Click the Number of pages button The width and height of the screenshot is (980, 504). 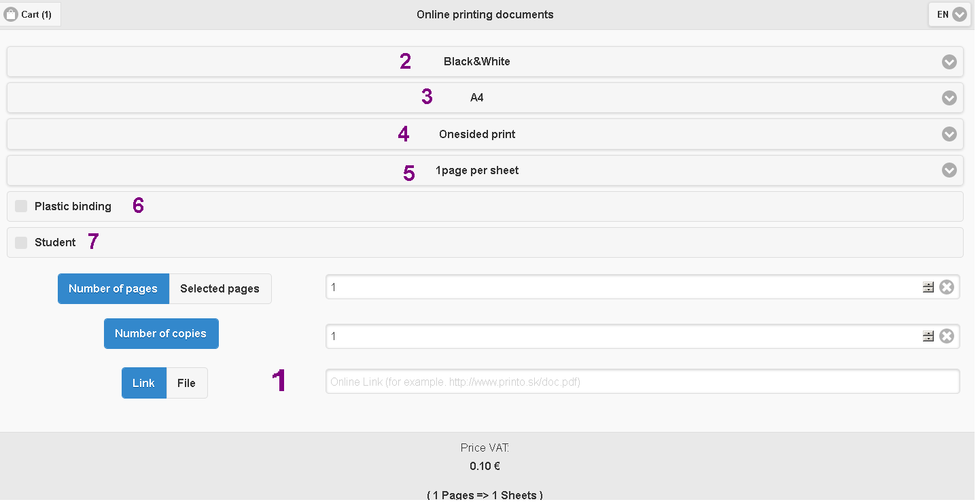(x=113, y=289)
